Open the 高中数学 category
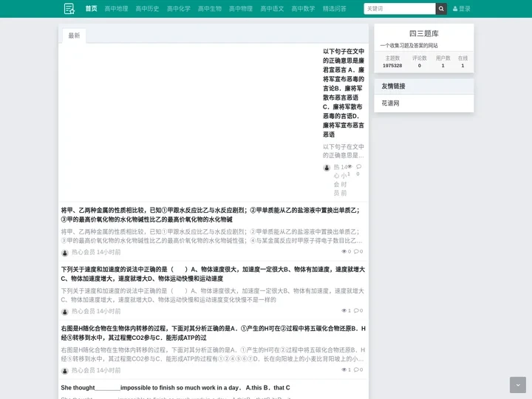532x399 pixels. coord(303,9)
